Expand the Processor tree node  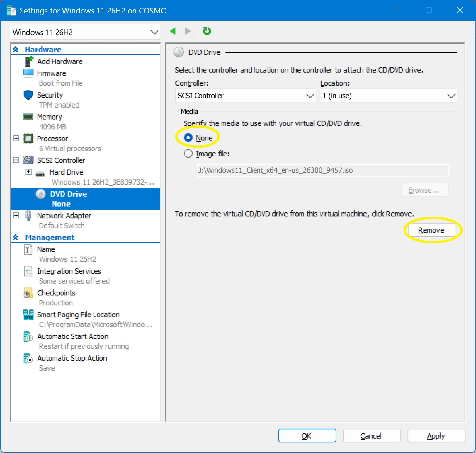point(16,138)
